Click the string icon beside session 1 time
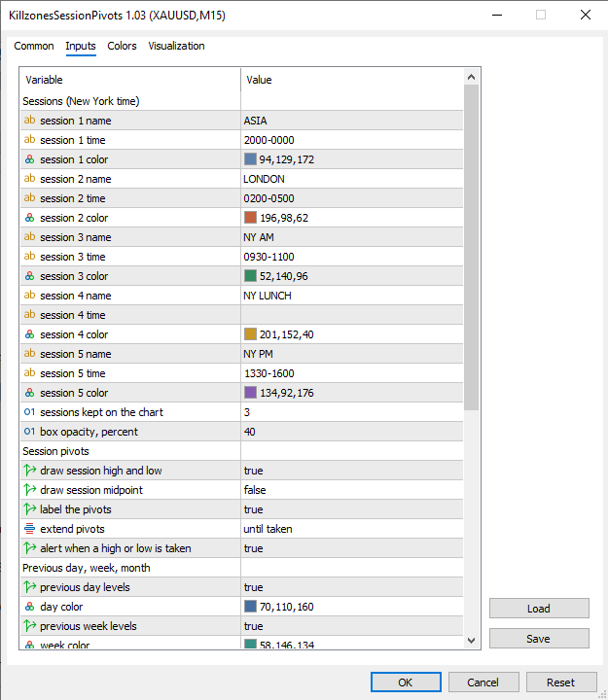608x700 pixels. pos(29,140)
